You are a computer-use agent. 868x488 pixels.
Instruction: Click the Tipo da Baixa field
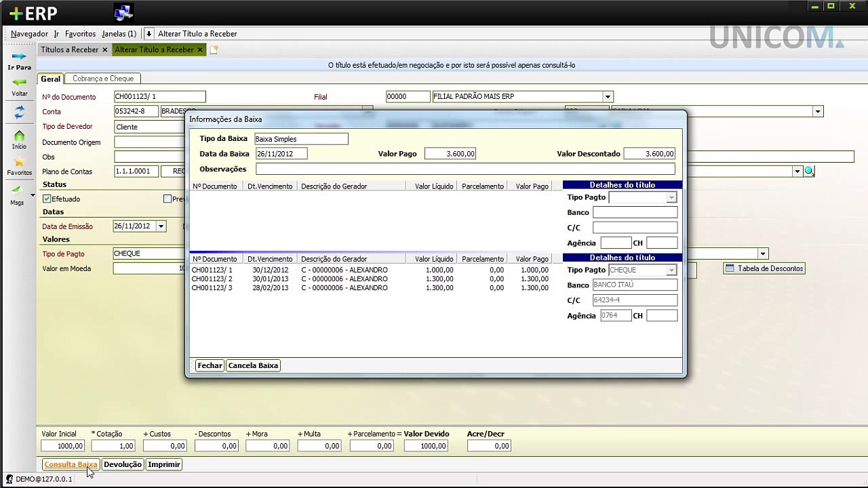(301, 139)
